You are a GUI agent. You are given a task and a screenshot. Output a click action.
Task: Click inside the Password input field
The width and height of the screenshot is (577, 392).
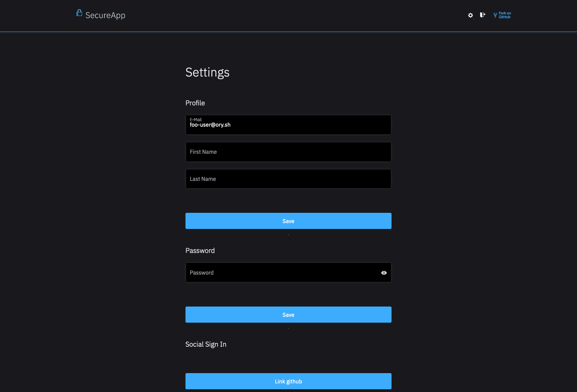click(x=282, y=272)
